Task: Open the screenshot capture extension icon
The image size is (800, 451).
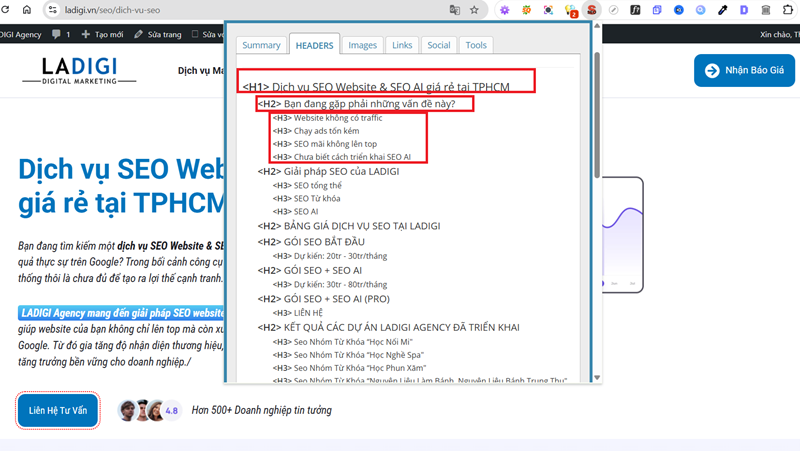Action: [548, 10]
